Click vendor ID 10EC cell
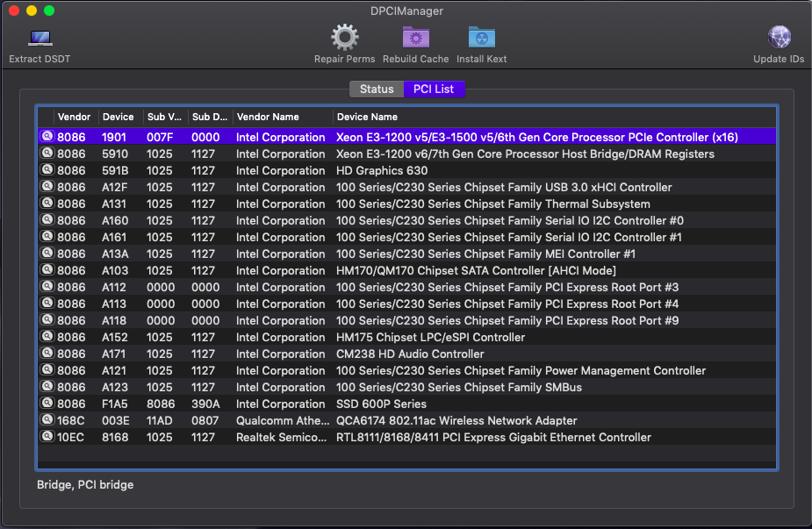812x529 pixels. [x=70, y=438]
